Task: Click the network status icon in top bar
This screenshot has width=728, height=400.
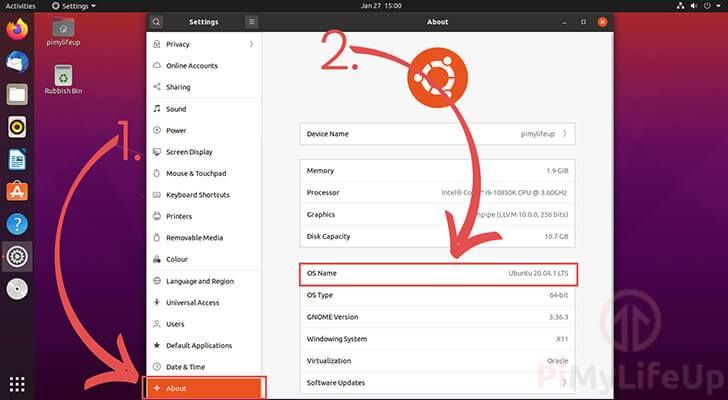Action: (x=680, y=6)
